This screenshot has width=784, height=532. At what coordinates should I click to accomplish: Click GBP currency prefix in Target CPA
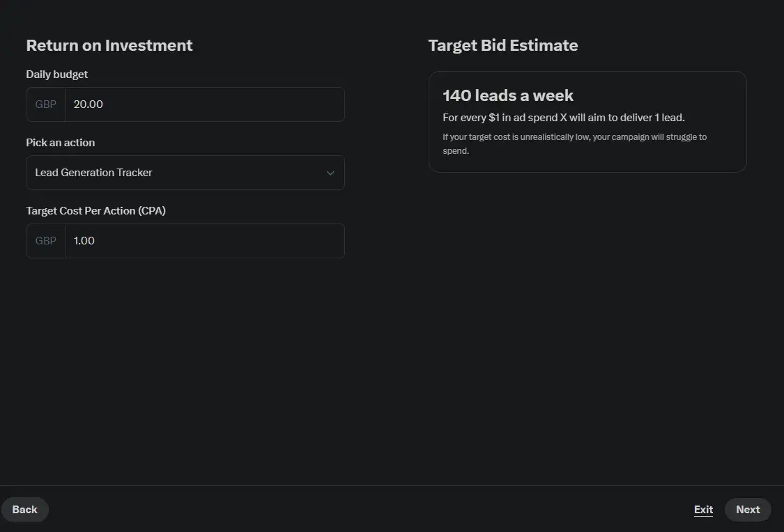click(46, 241)
